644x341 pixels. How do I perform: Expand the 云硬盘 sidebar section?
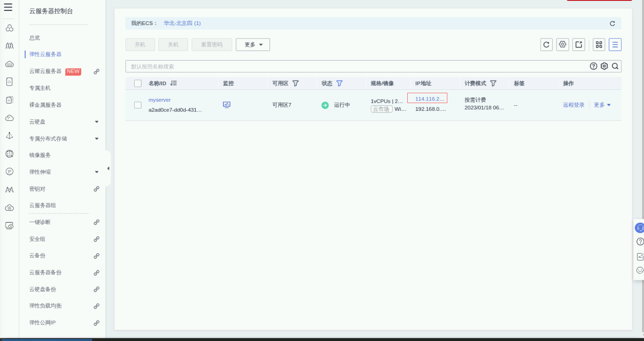click(x=97, y=122)
